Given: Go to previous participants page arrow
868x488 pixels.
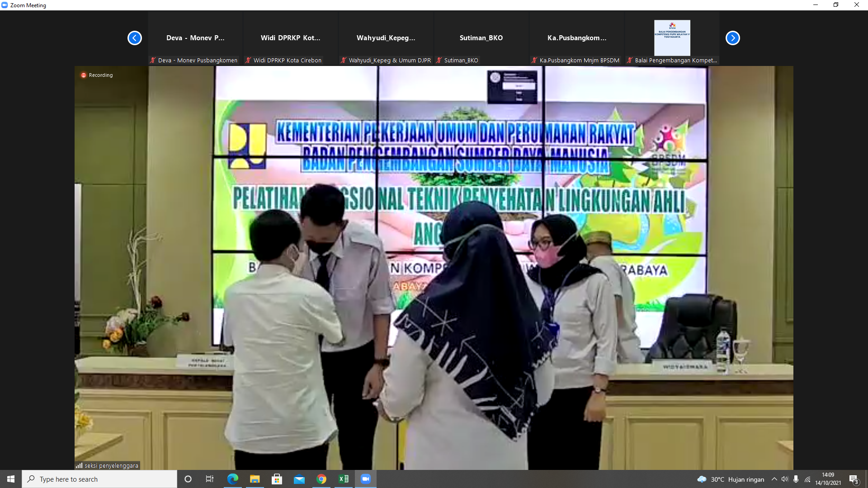Looking at the screenshot, I should click(135, 38).
